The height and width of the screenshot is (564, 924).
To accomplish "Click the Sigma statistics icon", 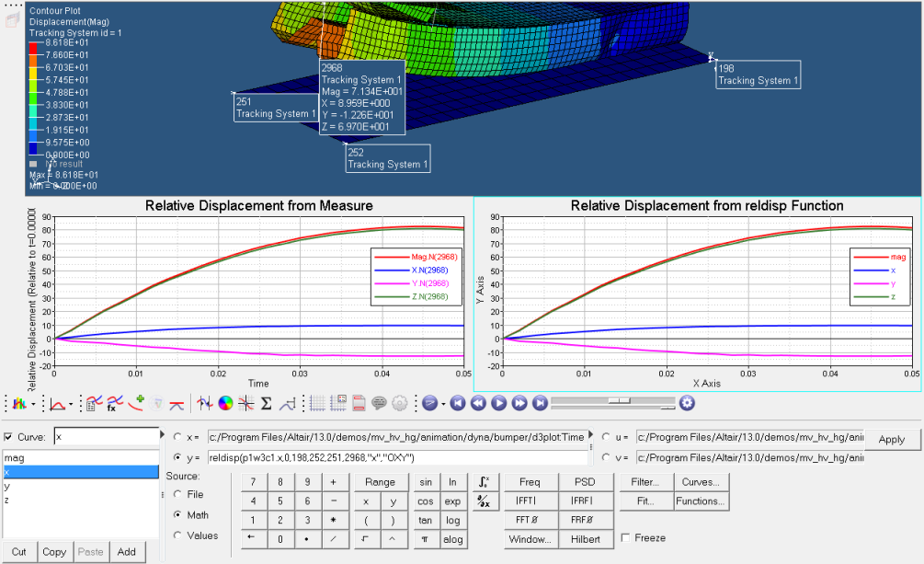I will pos(267,403).
